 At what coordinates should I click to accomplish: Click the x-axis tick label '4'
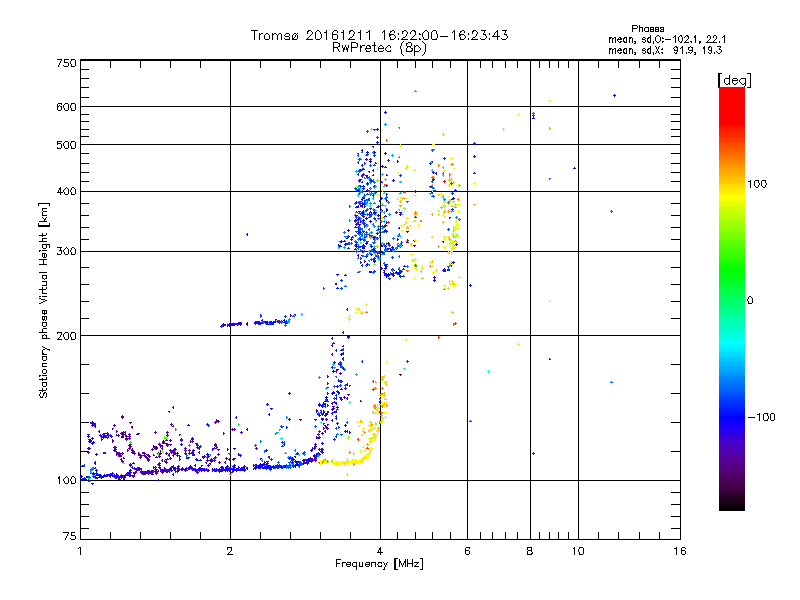coord(380,551)
